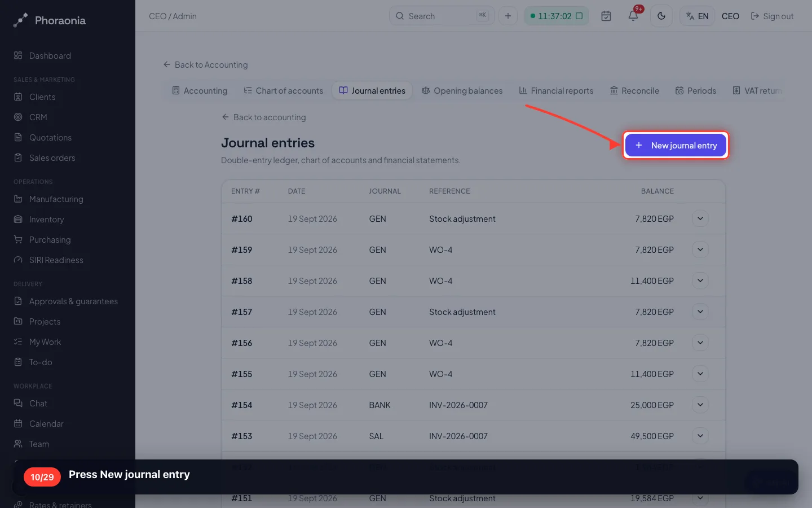This screenshot has width=812, height=508.
Task: Click the Search field
Action: pyautogui.click(x=442, y=16)
